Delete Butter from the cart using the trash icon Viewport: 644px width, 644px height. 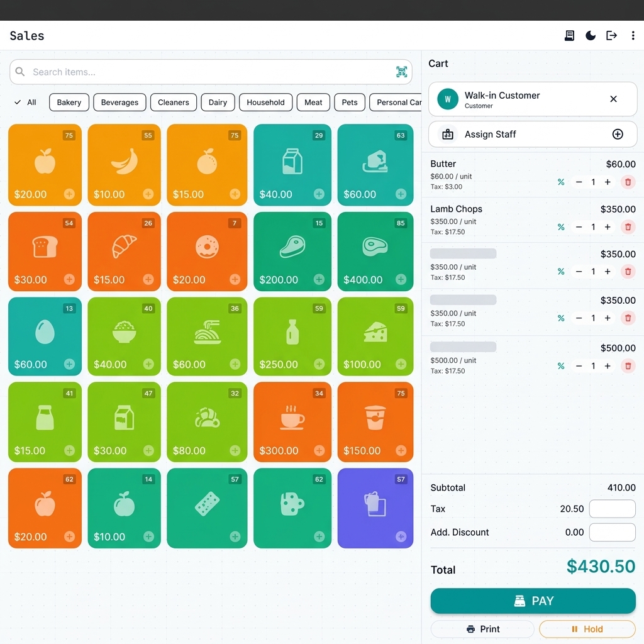628,182
